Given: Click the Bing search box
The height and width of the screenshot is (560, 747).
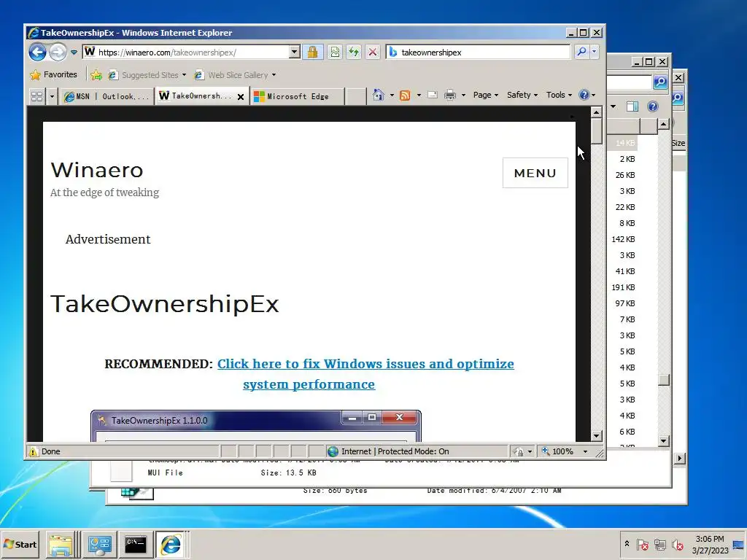Looking at the screenshot, I should (478, 52).
